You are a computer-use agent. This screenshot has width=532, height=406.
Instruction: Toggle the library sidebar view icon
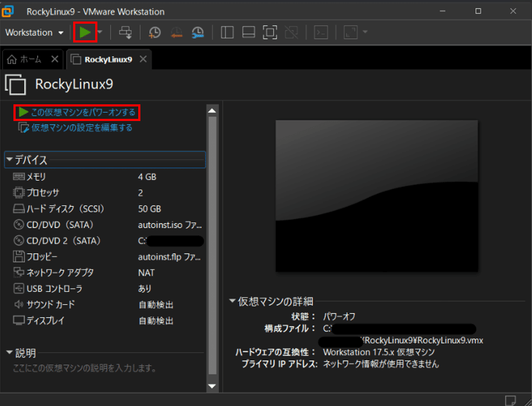click(227, 33)
